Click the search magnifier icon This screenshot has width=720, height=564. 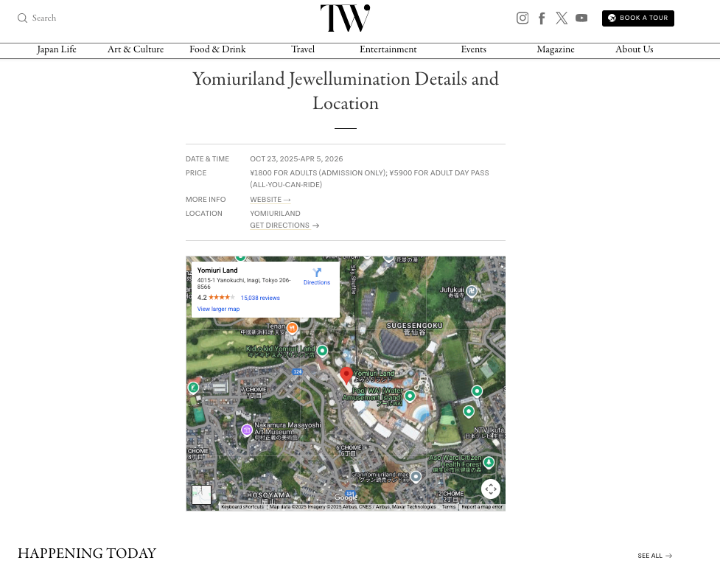[x=22, y=18]
